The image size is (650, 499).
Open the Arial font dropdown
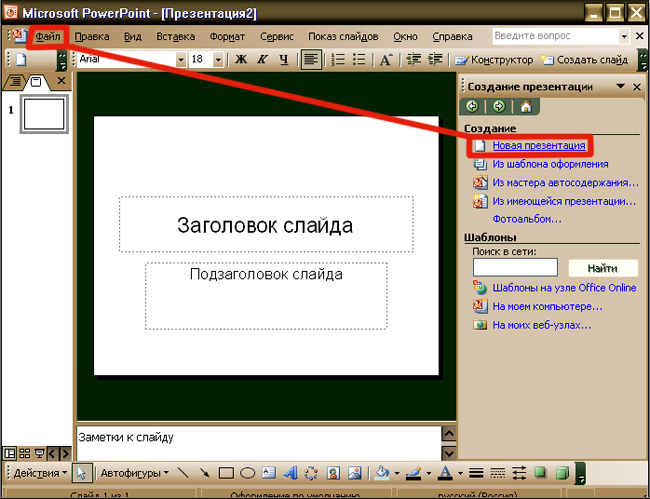181,60
